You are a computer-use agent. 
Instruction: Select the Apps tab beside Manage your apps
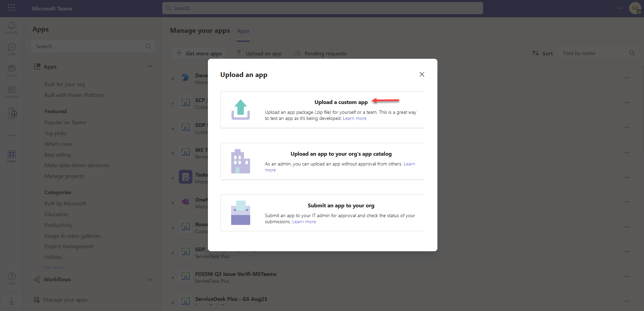coord(243,31)
